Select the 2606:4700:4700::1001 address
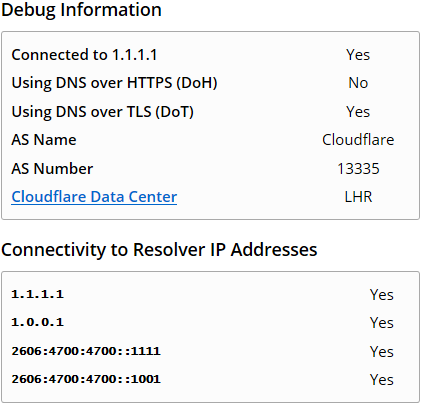 86,379
